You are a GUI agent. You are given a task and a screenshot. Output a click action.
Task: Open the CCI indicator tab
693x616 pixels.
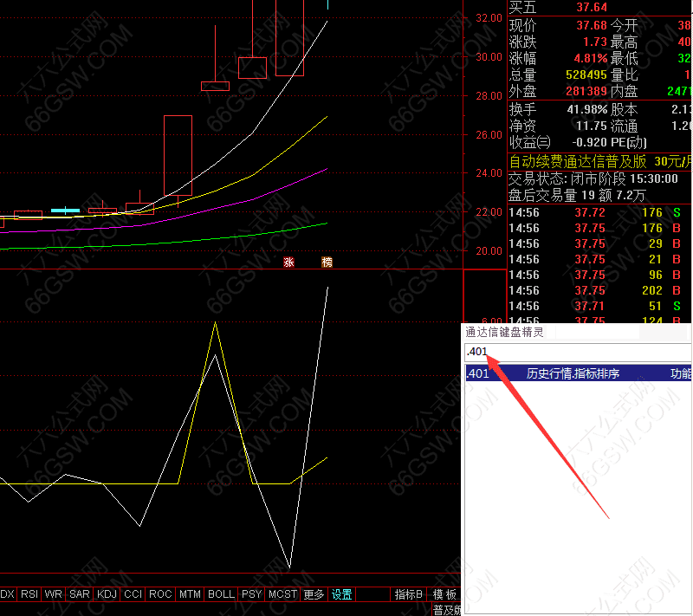point(133,594)
